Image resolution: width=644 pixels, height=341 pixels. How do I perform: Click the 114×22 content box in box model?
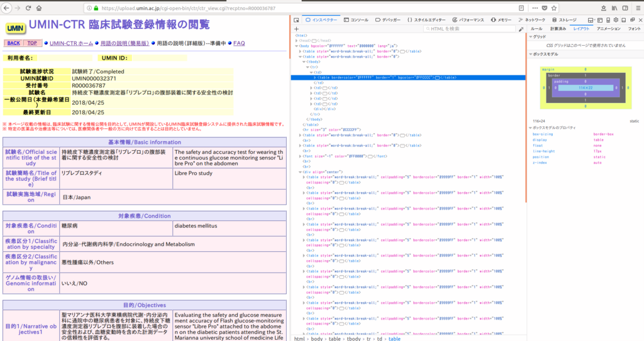tap(586, 88)
